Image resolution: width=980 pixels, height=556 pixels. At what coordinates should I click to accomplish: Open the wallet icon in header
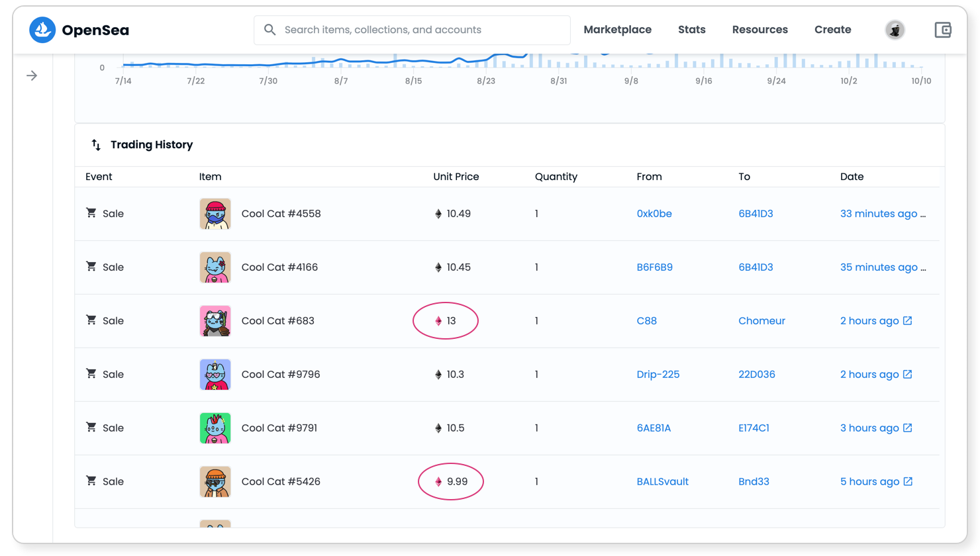[x=943, y=30]
